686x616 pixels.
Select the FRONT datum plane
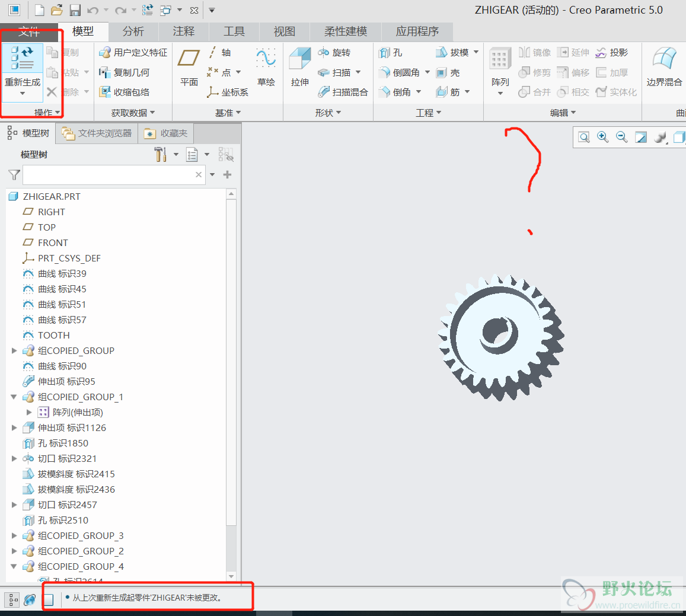(53, 243)
